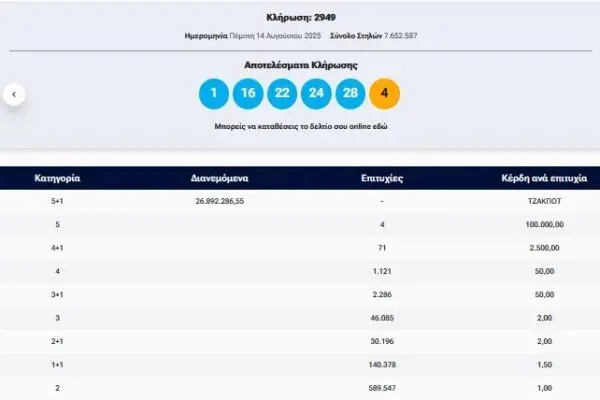Image resolution: width=600 pixels, height=400 pixels.
Task: Click the orange Joker number 4 ball
Action: pos(385,95)
